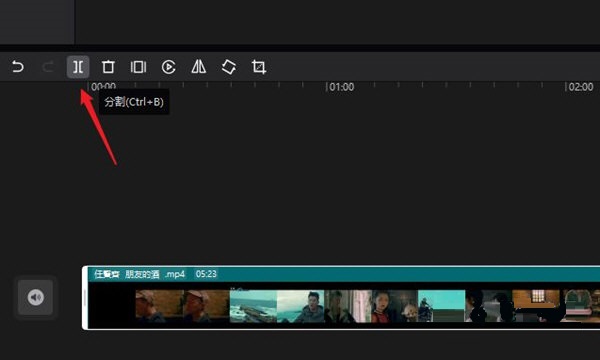Screen dimensions: 600x360
Task: Click the ocean waves thumbnail frame
Action: coord(253,306)
